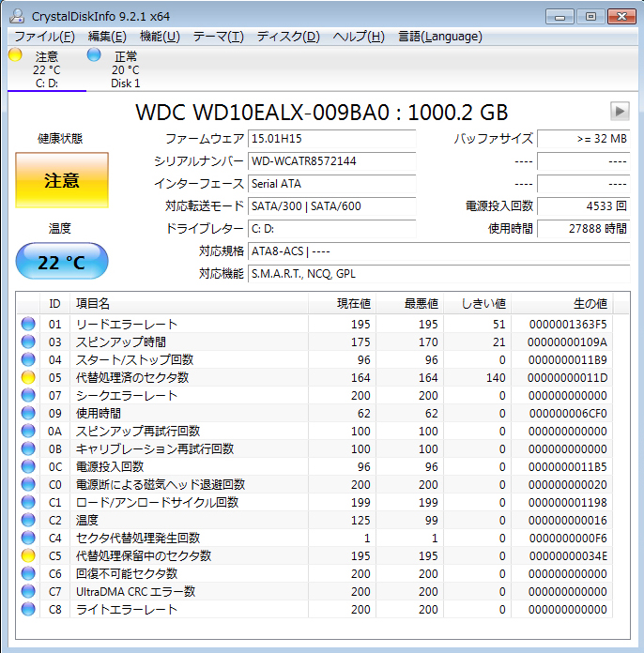The width and height of the screenshot is (644, 653).
Task: Click the blue status dot for attribute C2 温度
Action: [x=28, y=520]
